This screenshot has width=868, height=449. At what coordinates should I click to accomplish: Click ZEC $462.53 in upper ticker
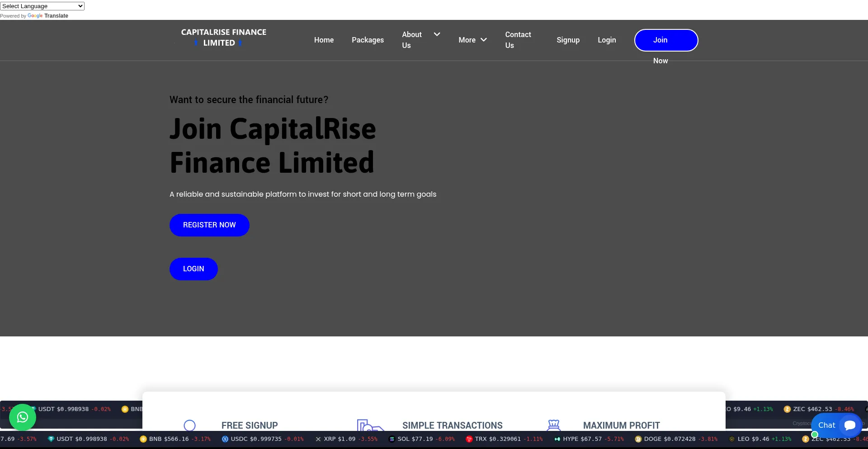coord(812,409)
